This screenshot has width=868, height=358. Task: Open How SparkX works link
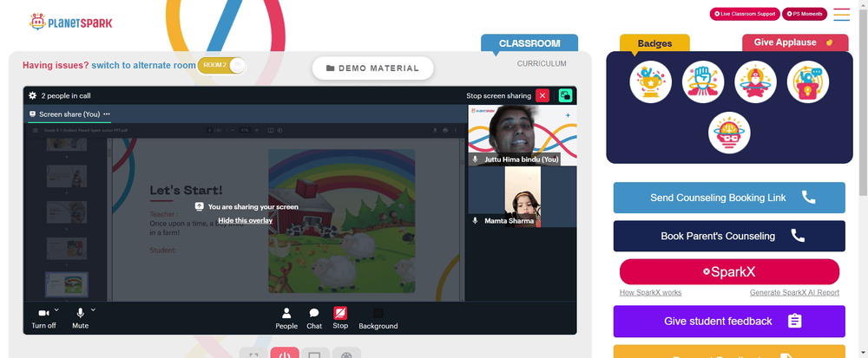(650, 292)
